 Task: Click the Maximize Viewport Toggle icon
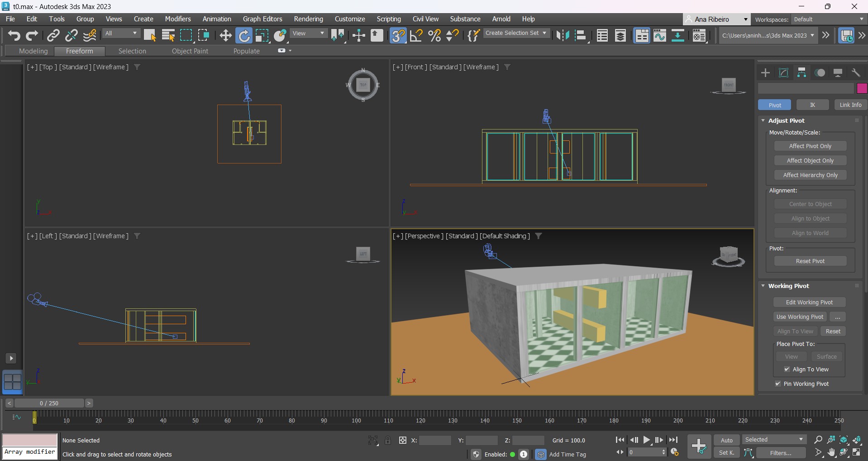pos(857,452)
